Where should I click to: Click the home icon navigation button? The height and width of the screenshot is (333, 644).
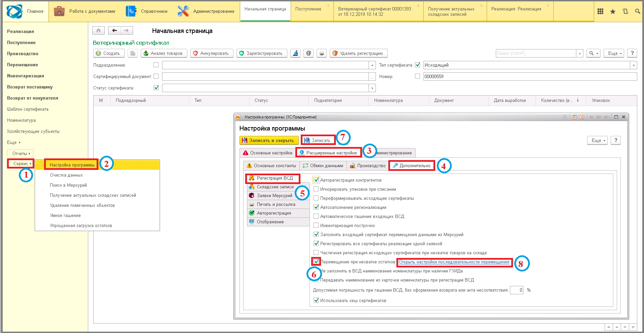98,31
